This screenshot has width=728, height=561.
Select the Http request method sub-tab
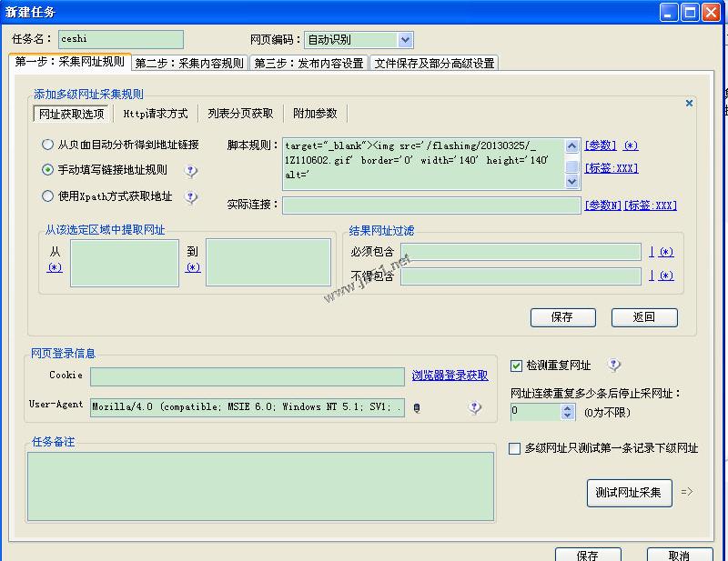[156, 114]
